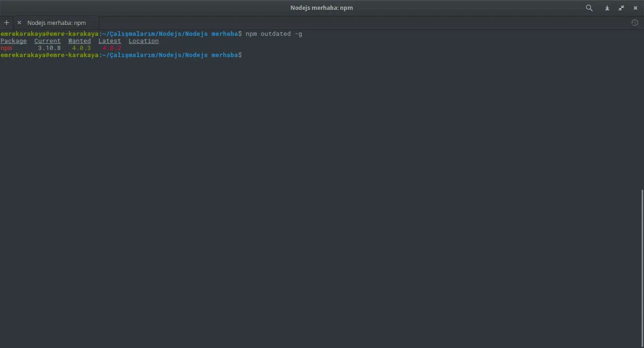Click the underlined "Current" column header
Screen dimensions: 644x348
coord(47,41)
